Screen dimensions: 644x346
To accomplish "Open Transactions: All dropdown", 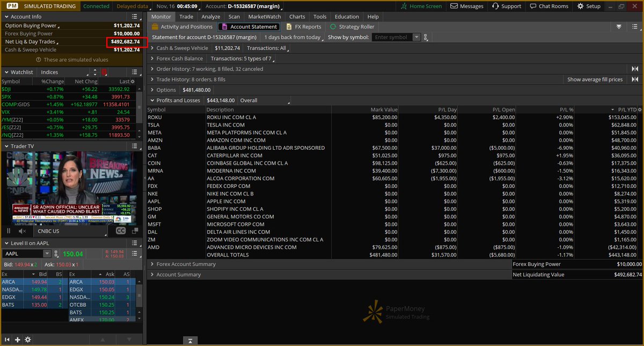I will tap(268, 48).
